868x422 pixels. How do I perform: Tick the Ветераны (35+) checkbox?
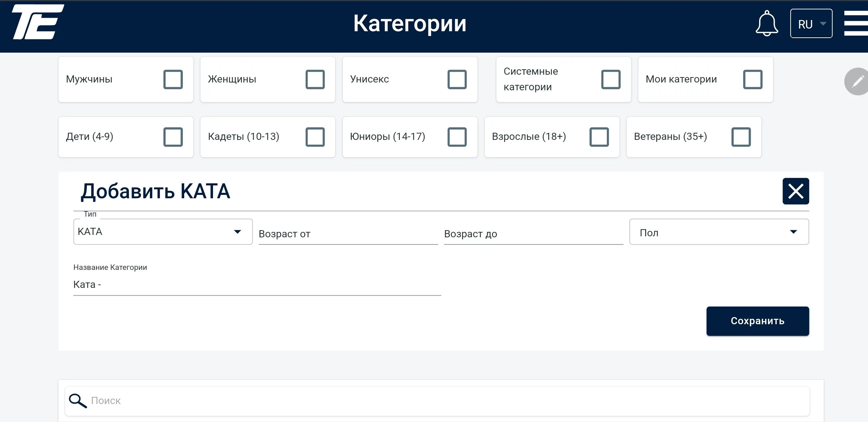click(x=741, y=137)
